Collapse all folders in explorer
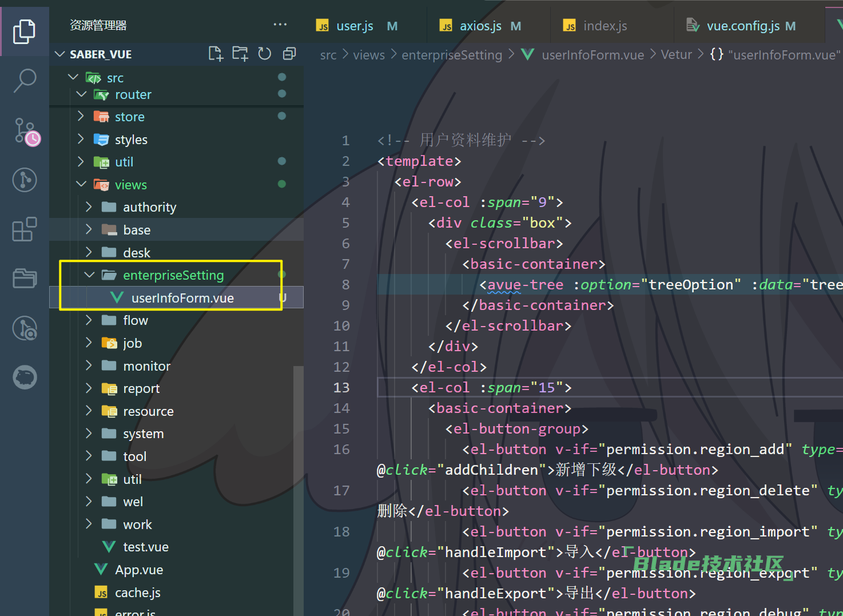The height and width of the screenshot is (616, 843). [x=289, y=54]
